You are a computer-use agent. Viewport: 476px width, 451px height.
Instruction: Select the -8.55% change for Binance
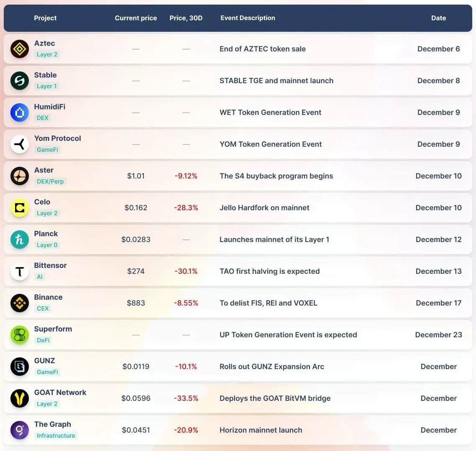pos(186,303)
